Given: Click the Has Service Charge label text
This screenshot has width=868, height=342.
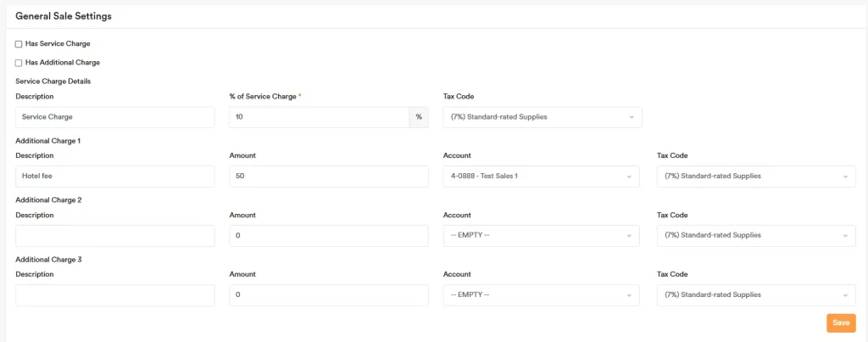Looking at the screenshot, I should pyautogui.click(x=58, y=43).
